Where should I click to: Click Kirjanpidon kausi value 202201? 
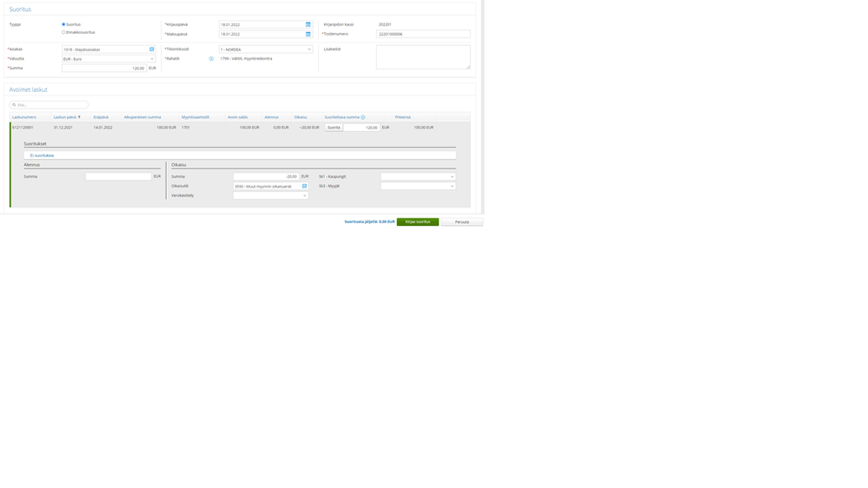[x=385, y=24]
